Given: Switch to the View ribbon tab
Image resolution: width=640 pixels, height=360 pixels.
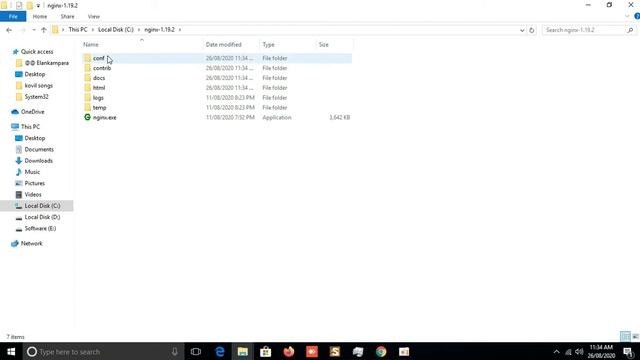Looking at the screenshot, I should [x=93, y=16].
